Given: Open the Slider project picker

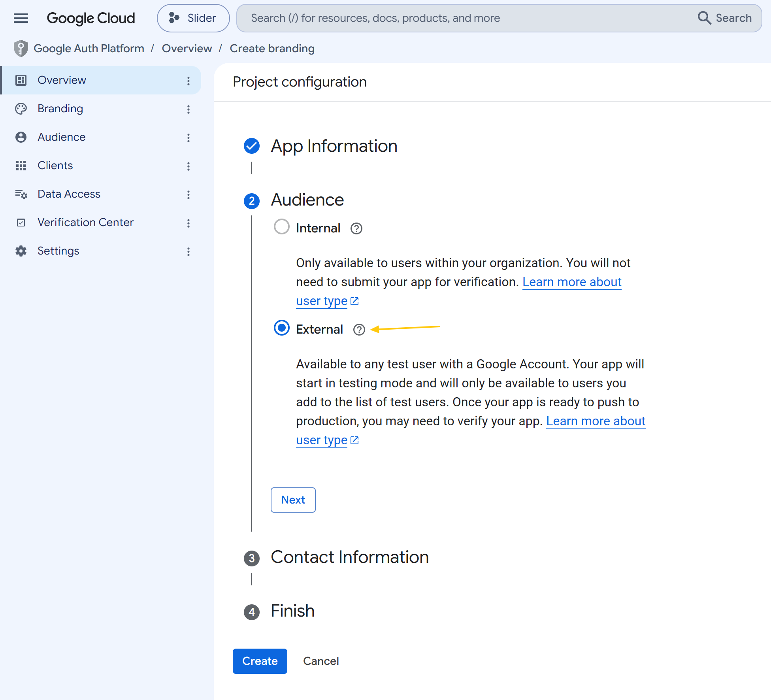Looking at the screenshot, I should (193, 18).
